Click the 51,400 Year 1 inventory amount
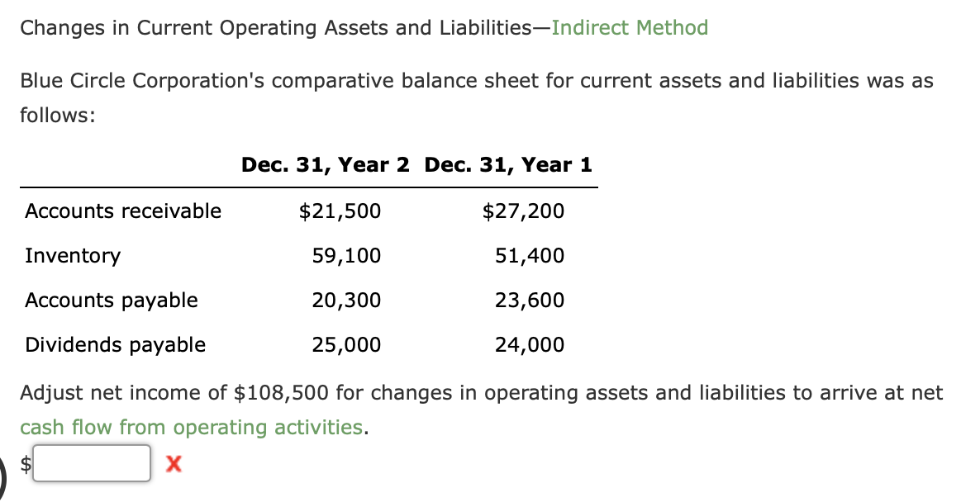Screen dimensions: 980x502 (530, 256)
